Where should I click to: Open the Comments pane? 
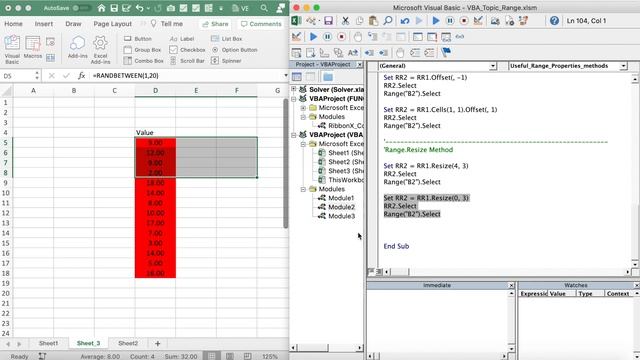click(261, 24)
